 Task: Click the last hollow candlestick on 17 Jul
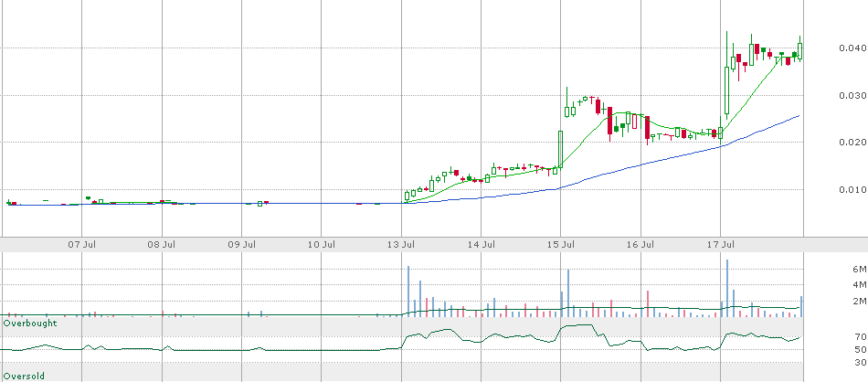coord(799,51)
